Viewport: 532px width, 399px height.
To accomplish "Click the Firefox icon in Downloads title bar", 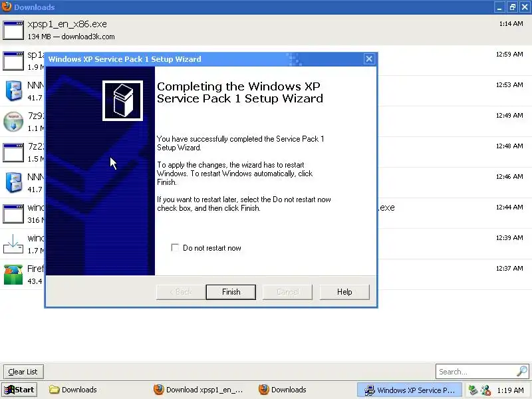I will pos(7,7).
